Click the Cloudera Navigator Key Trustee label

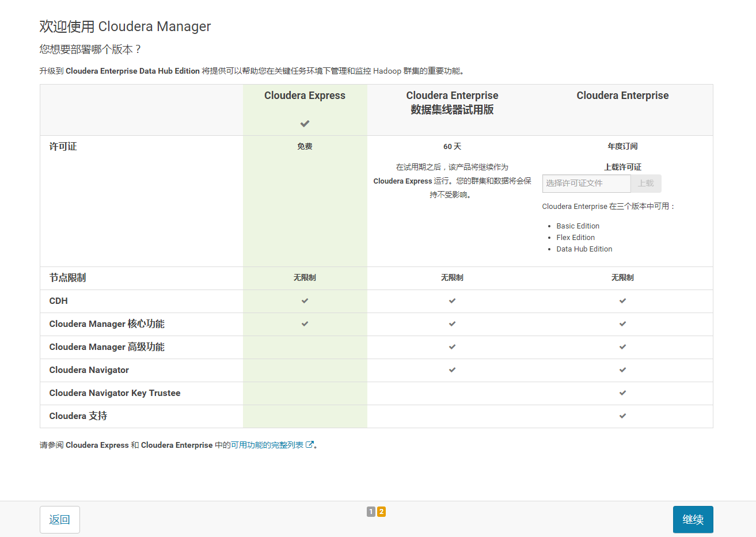115,393
